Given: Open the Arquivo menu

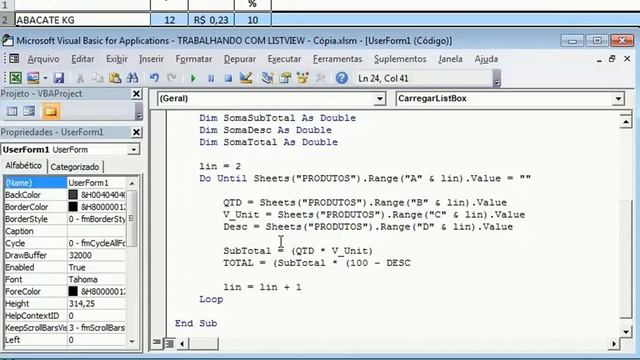Looking at the screenshot, I should tap(43, 59).
